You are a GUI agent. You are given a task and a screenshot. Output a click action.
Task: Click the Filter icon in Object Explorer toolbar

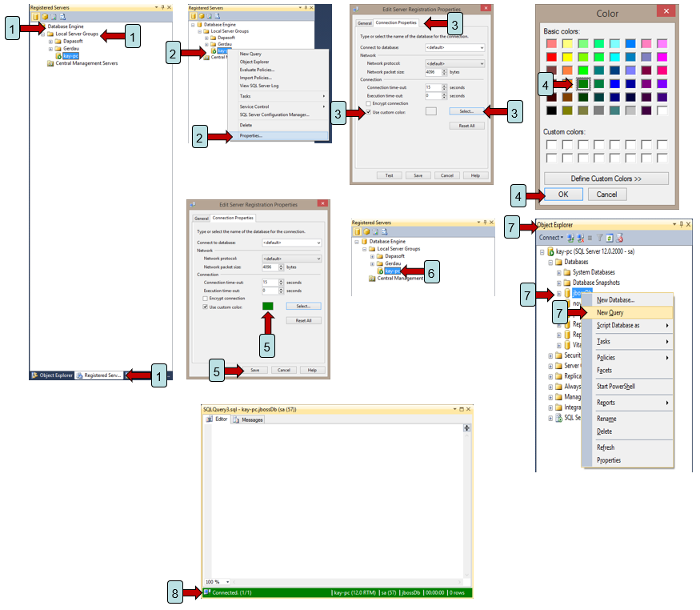[x=599, y=238]
